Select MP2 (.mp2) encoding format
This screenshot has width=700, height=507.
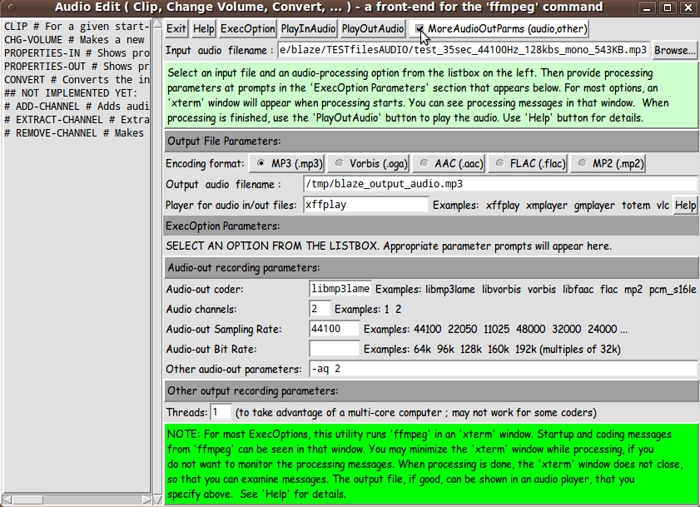click(608, 164)
